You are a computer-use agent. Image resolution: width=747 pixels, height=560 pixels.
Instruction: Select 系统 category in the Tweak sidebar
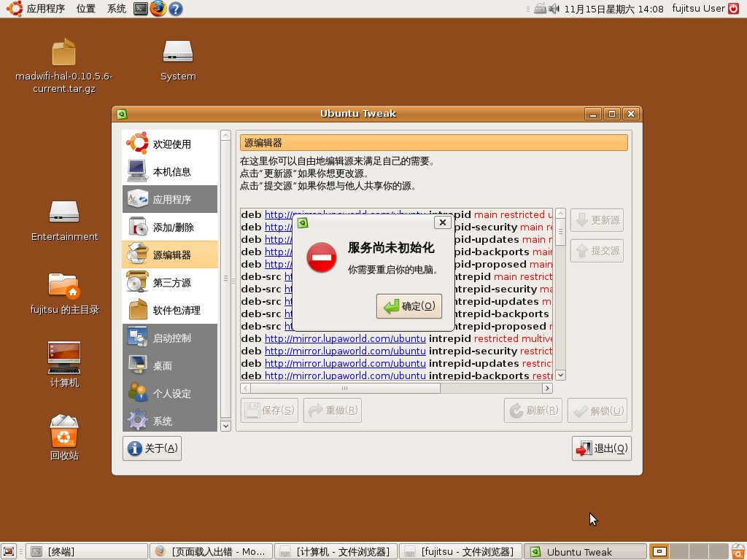170,420
